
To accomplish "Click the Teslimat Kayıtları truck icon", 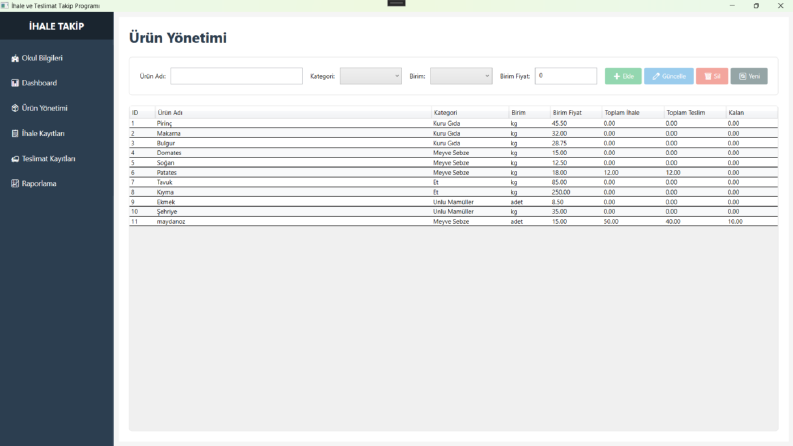I will (15, 159).
